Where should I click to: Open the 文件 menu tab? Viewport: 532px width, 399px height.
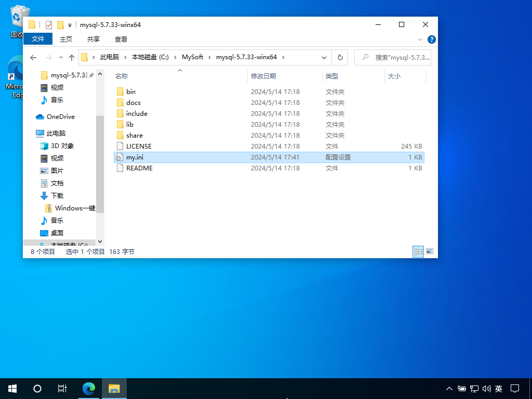tap(38, 39)
